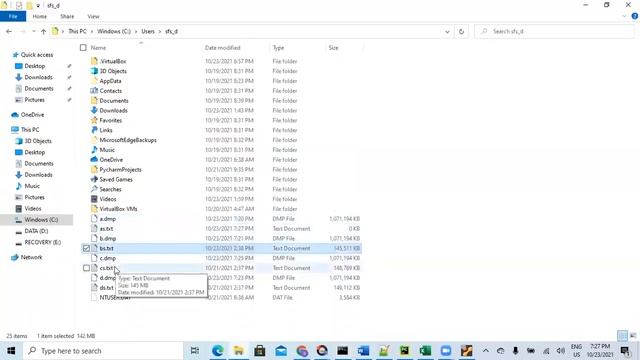Screen dimensions: 640x360
Task: Click the taskbar search box
Action: 103,351
